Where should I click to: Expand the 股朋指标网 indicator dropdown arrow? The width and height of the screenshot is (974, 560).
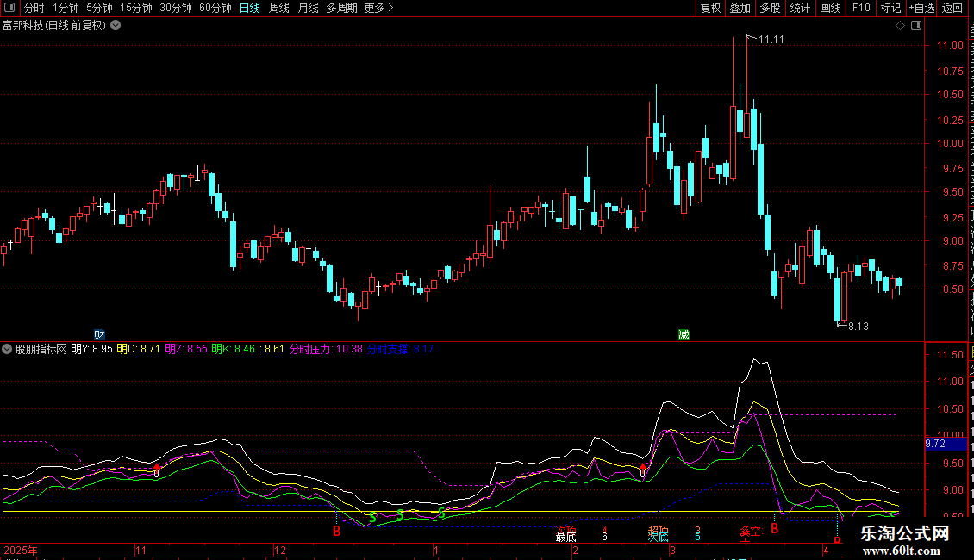[7, 349]
